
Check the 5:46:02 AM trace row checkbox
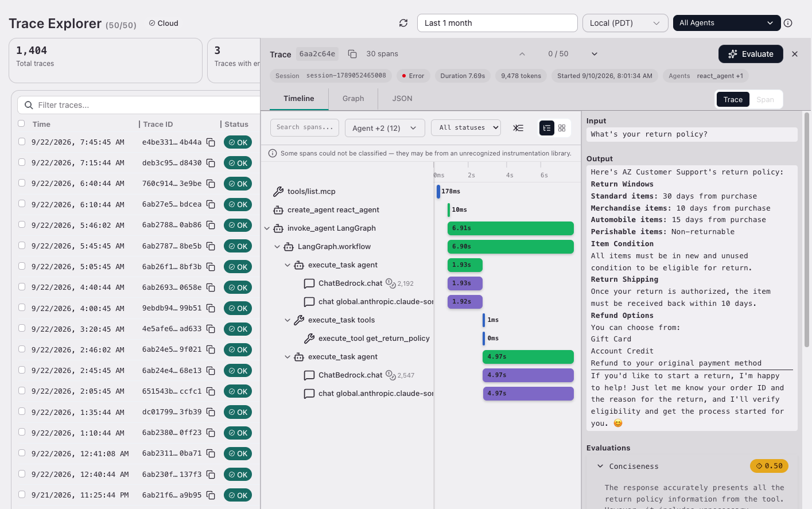coord(21,224)
